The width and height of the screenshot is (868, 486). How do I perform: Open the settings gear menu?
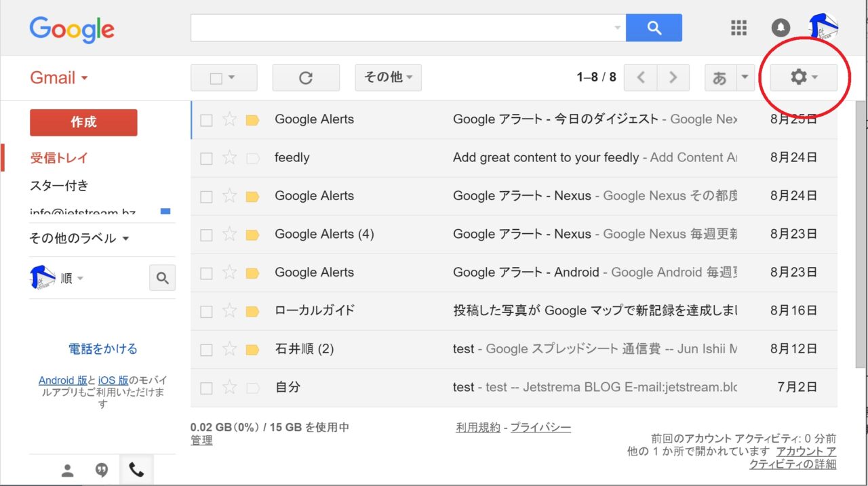[803, 78]
